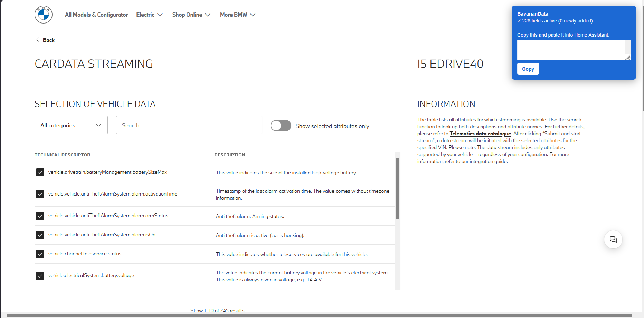The width and height of the screenshot is (644, 318).
Task: Uncheck battery.voltage attribute checkbox
Action: 40,276
